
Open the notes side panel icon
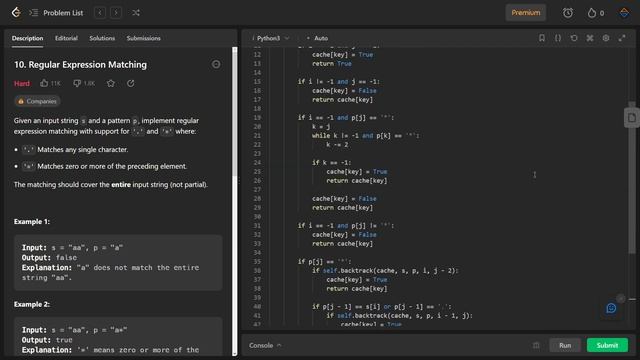point(632,118)
